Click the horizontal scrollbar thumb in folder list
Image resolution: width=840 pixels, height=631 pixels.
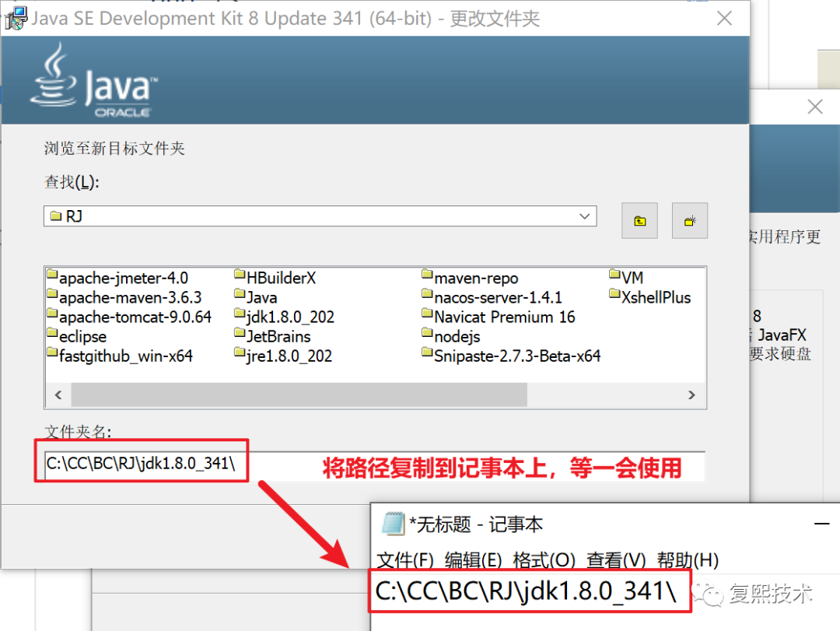[299, 395]
